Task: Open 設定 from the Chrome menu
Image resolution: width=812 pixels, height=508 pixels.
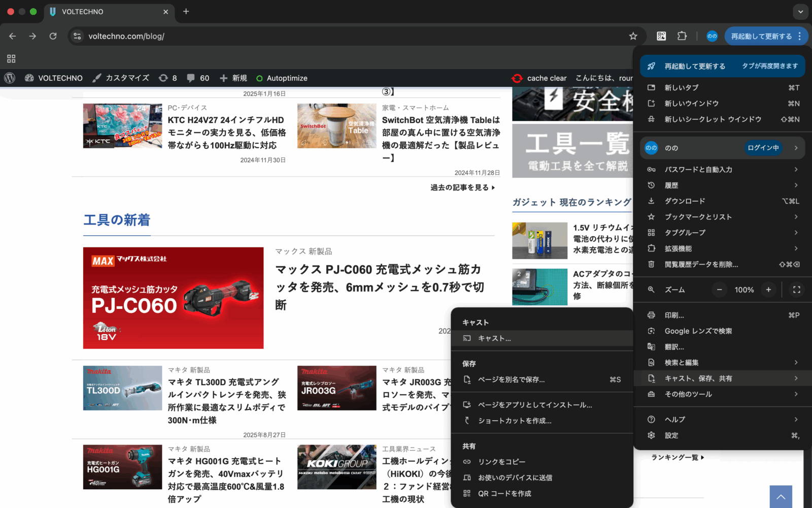Action: point(723,435)
